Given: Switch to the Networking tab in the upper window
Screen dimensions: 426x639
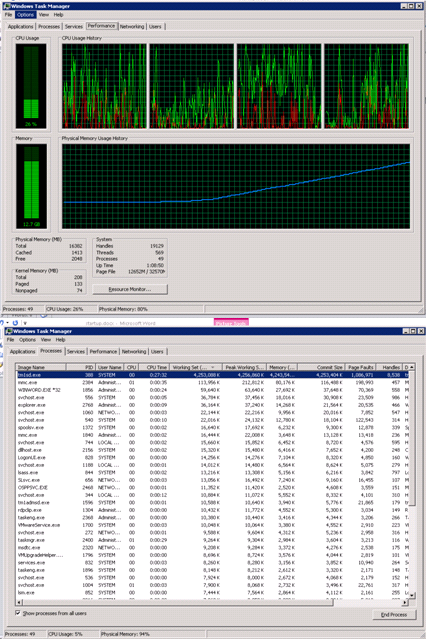Looking at the screenshot, I should 132,26.
